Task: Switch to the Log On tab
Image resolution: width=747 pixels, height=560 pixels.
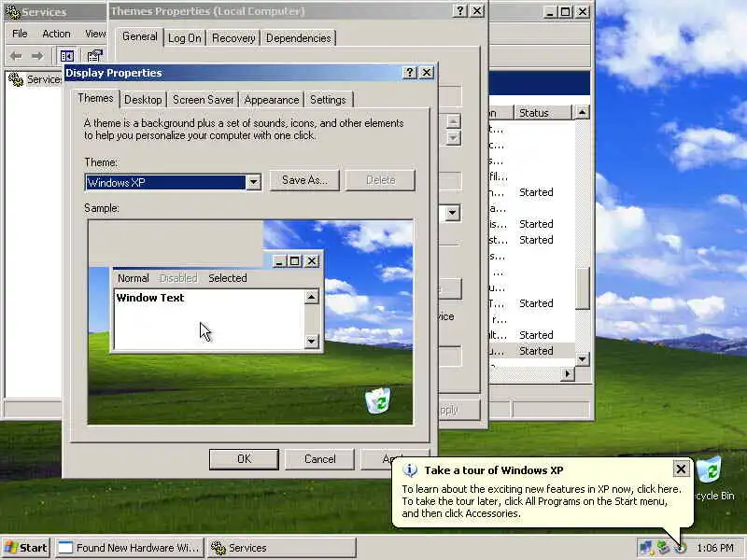Action: point(185,38)
